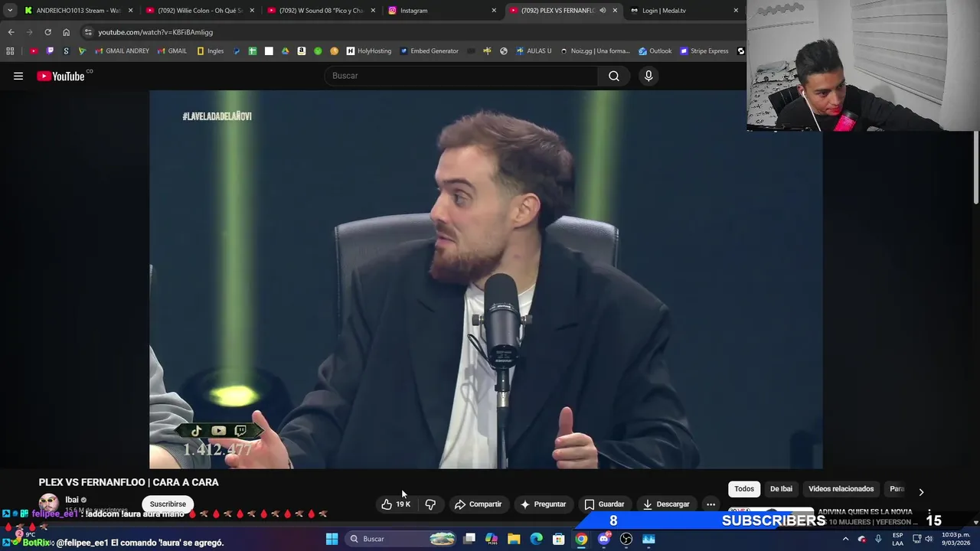Image resolution: width=980 pixels, height=551 pixels.
Task: Open the AULAS U bookmark
Action: 534,51
